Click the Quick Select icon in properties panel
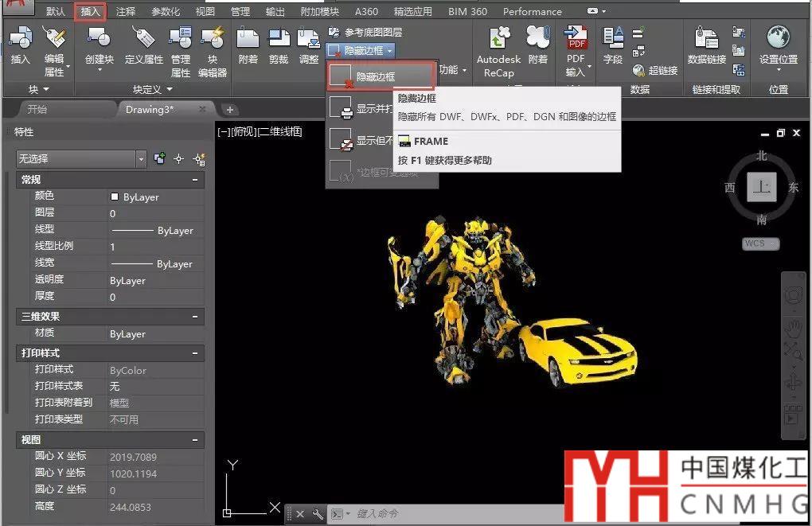 (199, 159)
